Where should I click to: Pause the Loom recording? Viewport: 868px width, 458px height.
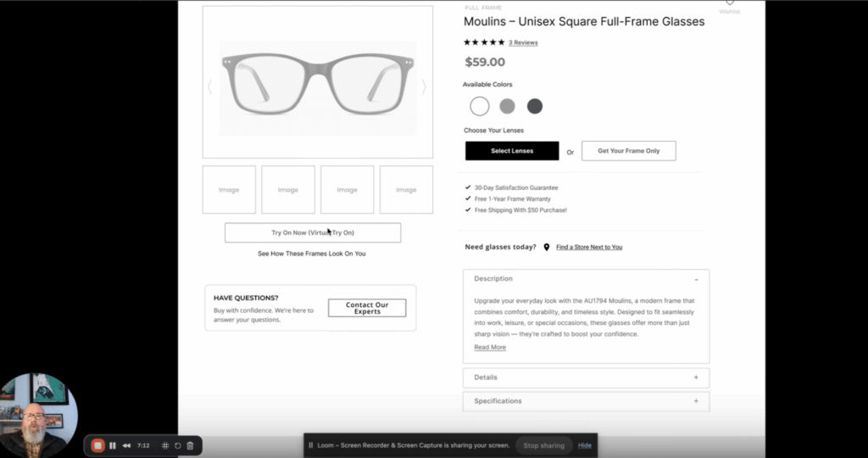coord(113,445)
